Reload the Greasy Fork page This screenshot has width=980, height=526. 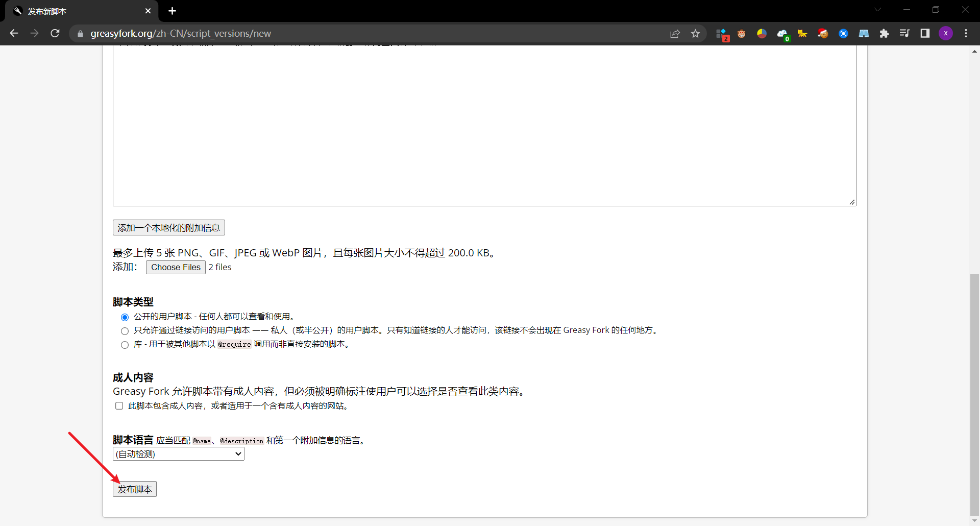[x=55, y=33]
